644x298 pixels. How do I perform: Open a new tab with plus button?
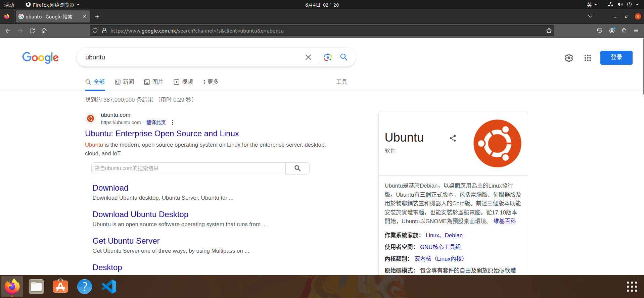97,16
